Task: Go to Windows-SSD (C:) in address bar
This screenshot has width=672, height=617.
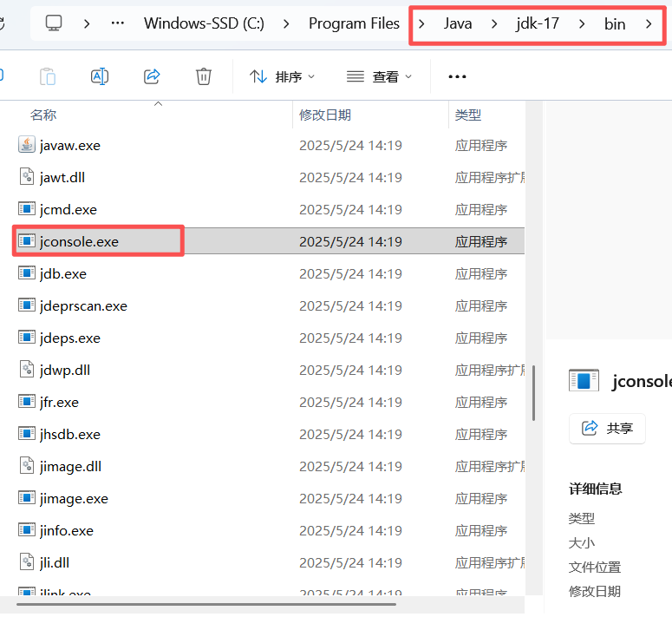Action: 204,23
